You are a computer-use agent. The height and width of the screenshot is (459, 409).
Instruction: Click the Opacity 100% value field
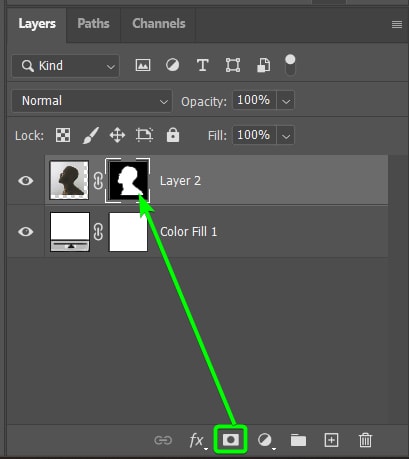(254, 100)
